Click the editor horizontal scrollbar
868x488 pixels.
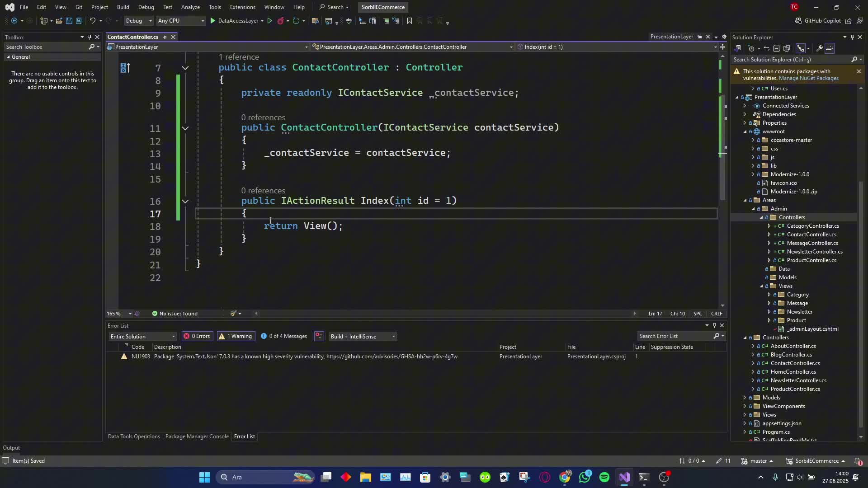tap(445, 314)
